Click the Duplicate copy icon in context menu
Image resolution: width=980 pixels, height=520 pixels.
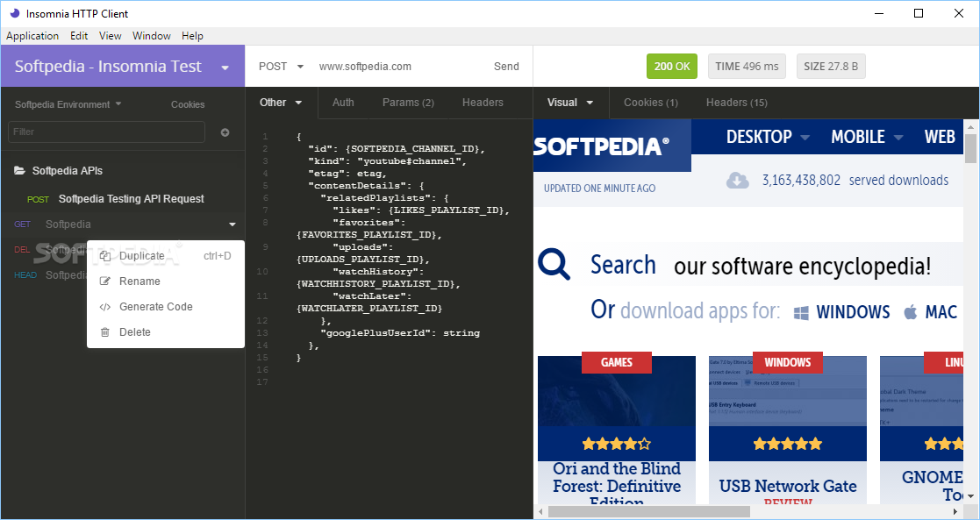pos(105,256)
